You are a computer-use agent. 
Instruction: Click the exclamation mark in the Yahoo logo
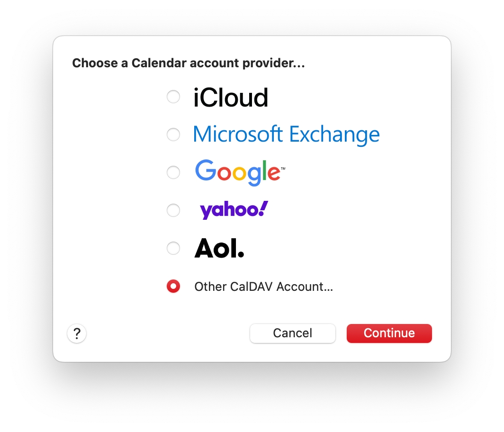point(263,208)
